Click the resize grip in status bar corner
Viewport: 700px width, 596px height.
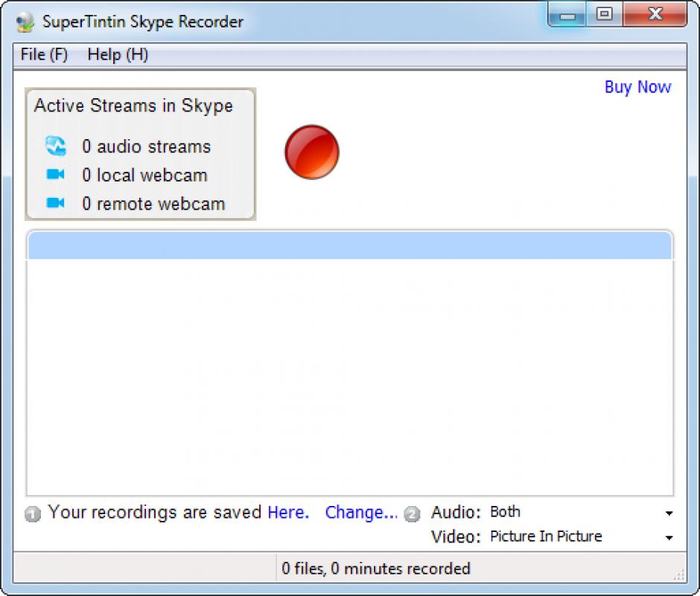[x=679, y=575]
